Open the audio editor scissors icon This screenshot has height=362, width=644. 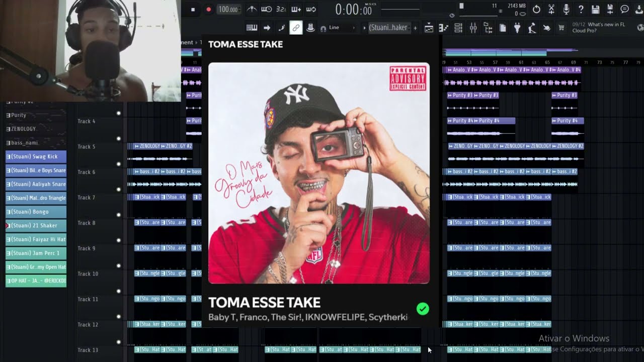[551, 9]
